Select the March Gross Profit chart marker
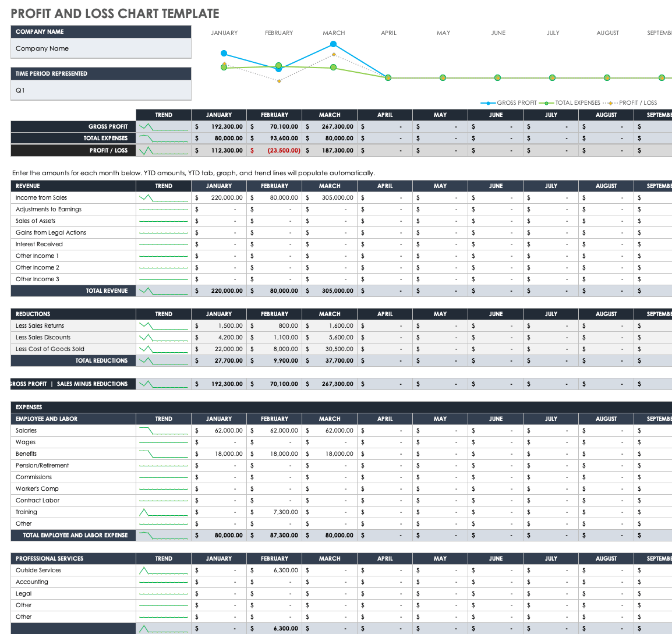This screenshot has width=672, height=634. click(333, 44)
